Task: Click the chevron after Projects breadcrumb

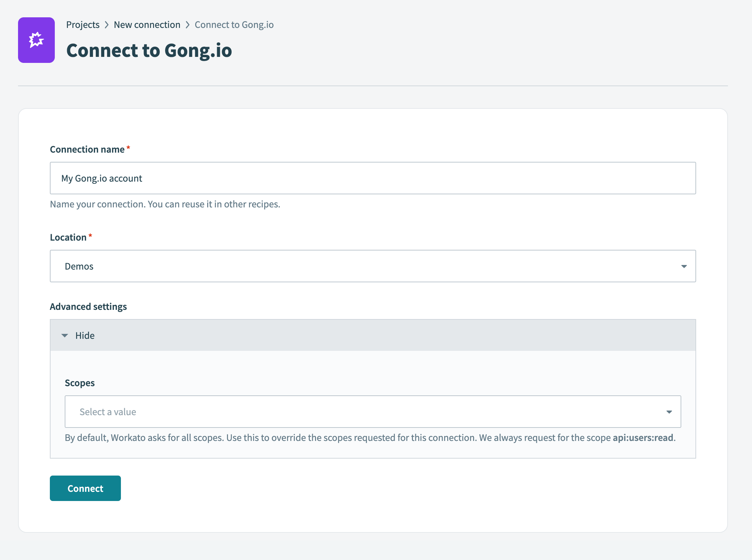Action: (106, 25)
